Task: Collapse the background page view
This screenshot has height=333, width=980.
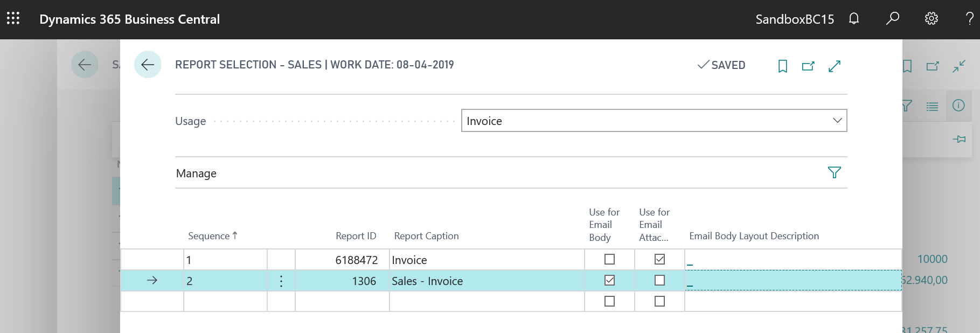Action: click(x=959, y=66)
